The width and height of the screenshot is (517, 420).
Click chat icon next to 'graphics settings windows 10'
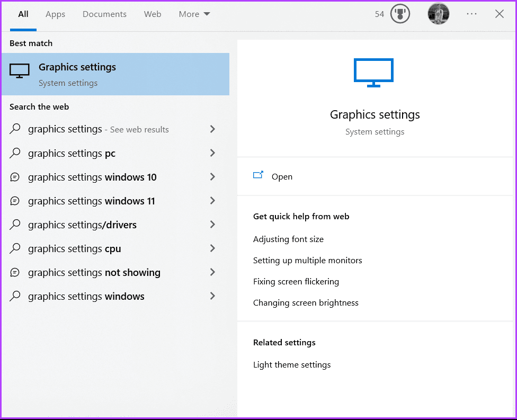(x=15, y=177)
